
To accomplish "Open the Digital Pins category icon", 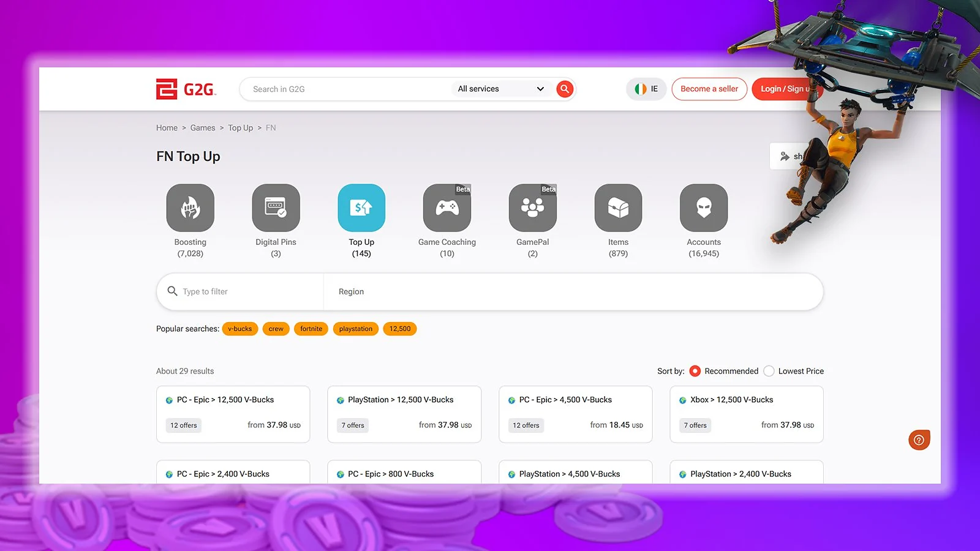I will pos(276,208).
